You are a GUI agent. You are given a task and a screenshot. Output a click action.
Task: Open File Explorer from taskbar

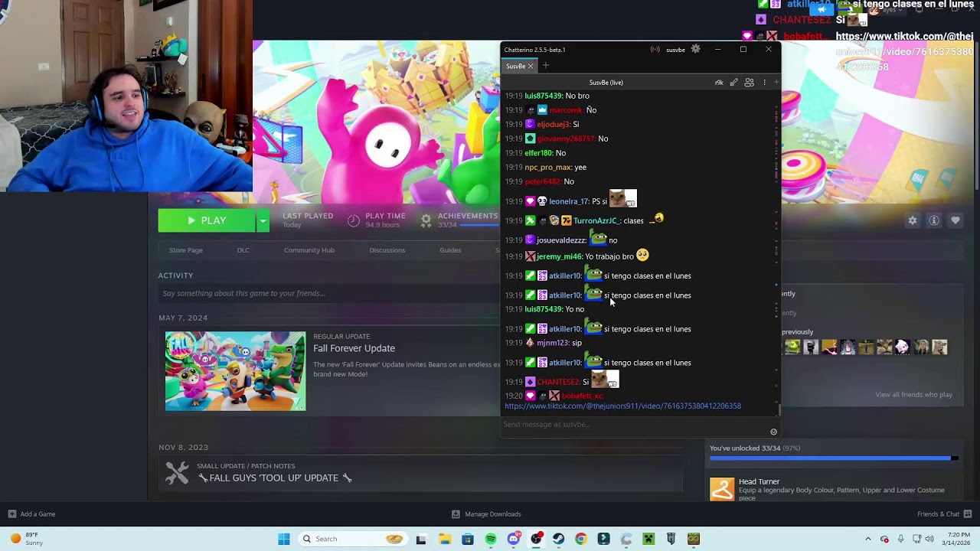point(445,539)
